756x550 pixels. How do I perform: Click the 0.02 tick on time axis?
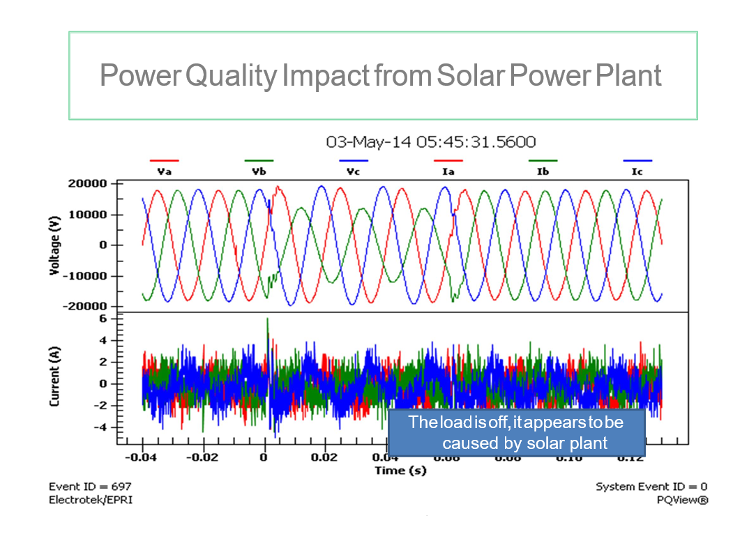click(x=324, y=457)
